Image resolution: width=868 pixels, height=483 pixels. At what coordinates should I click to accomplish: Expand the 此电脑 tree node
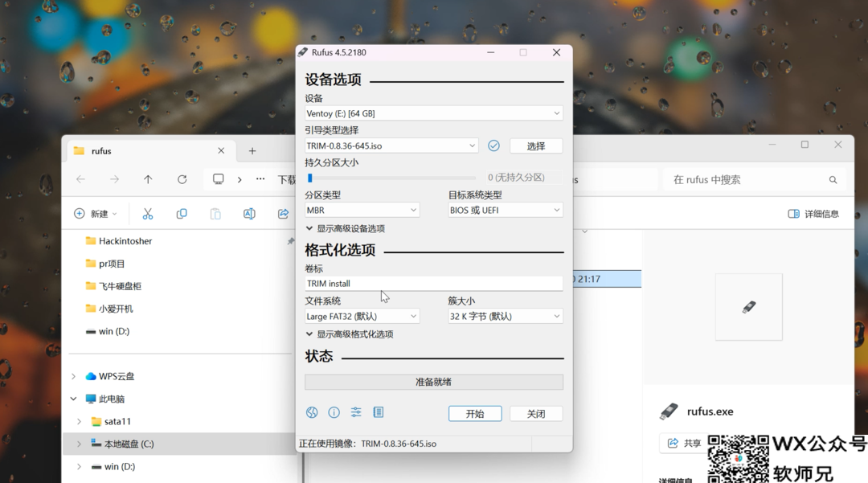pyautogui.click(x=74, y=399)
